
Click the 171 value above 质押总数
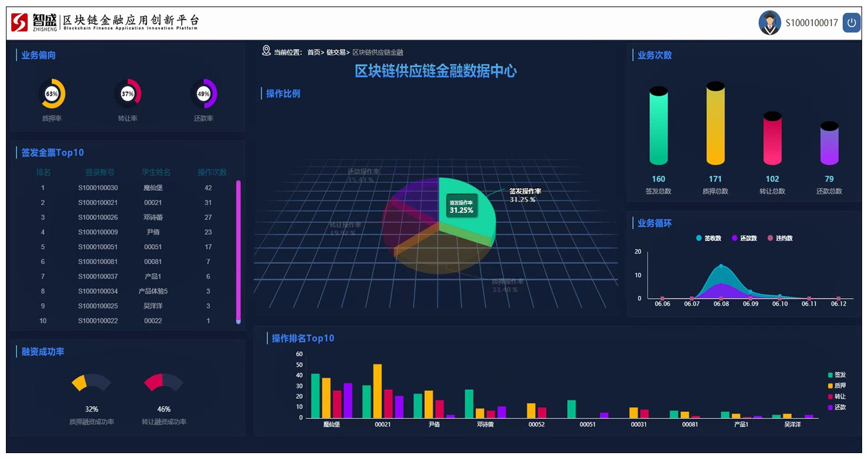tap(715, 179)
